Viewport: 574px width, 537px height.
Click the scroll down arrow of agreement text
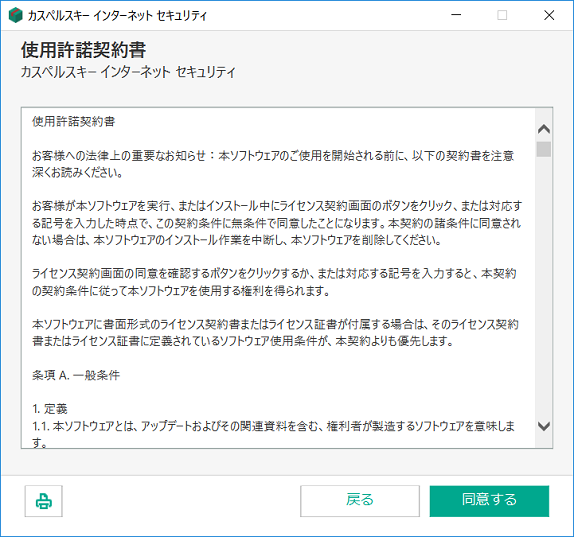click(544, 426)
